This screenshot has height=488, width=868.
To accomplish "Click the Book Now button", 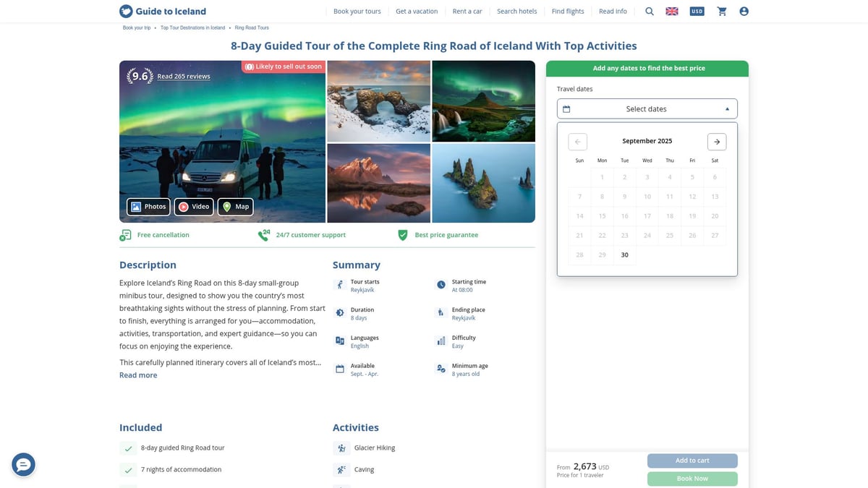I will coord(692,479).
